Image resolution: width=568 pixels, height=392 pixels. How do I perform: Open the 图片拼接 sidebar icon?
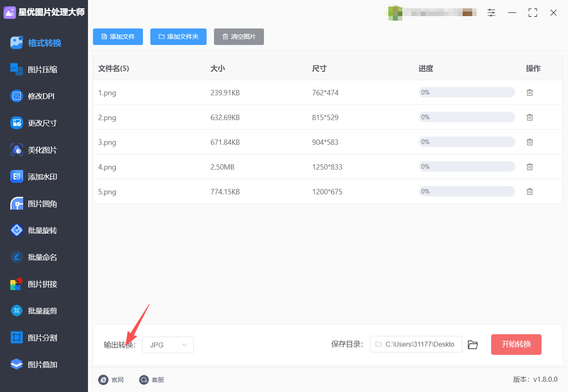click(17, 284)
